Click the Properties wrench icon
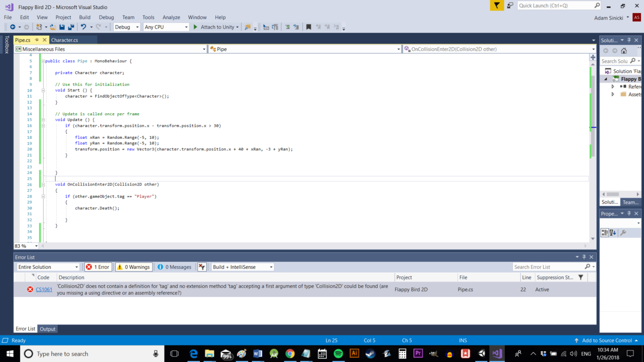Image resolution: width=644 pixels, height=362 pixels. click(x=623, y=233)
